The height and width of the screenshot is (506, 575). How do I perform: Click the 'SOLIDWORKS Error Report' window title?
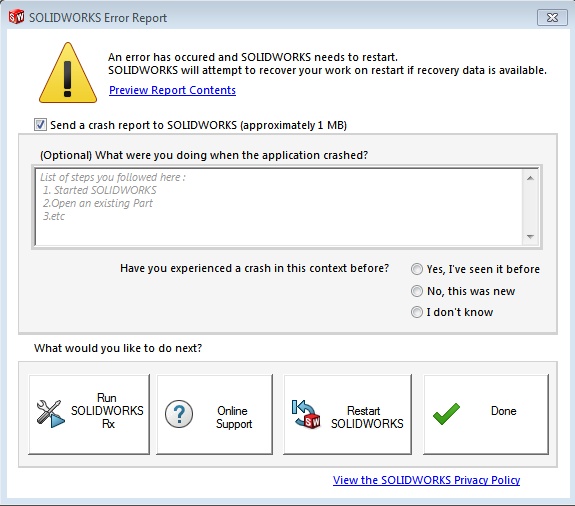tap(98, 18)
